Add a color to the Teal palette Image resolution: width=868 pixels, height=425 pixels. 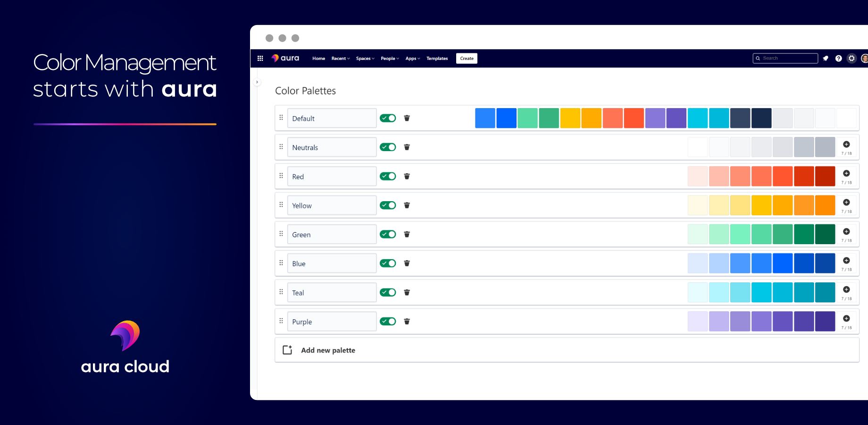tap(846, 289)
